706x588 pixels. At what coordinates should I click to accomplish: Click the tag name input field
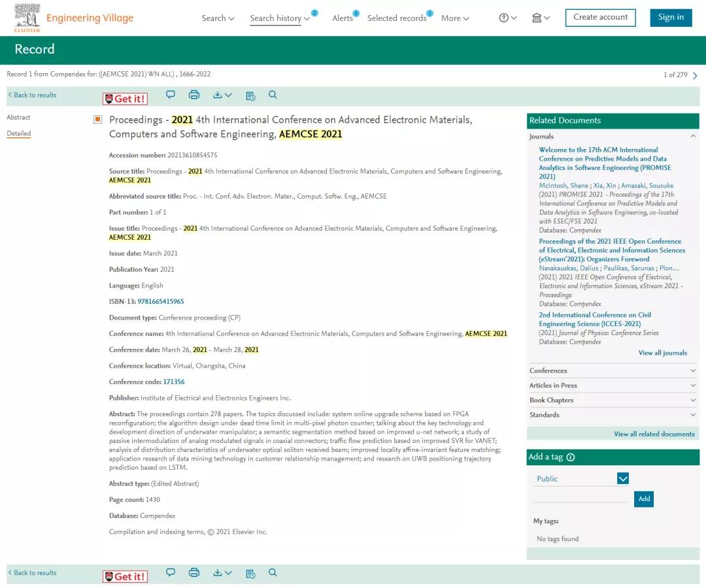pyautogui.click(x=580, y=497)
